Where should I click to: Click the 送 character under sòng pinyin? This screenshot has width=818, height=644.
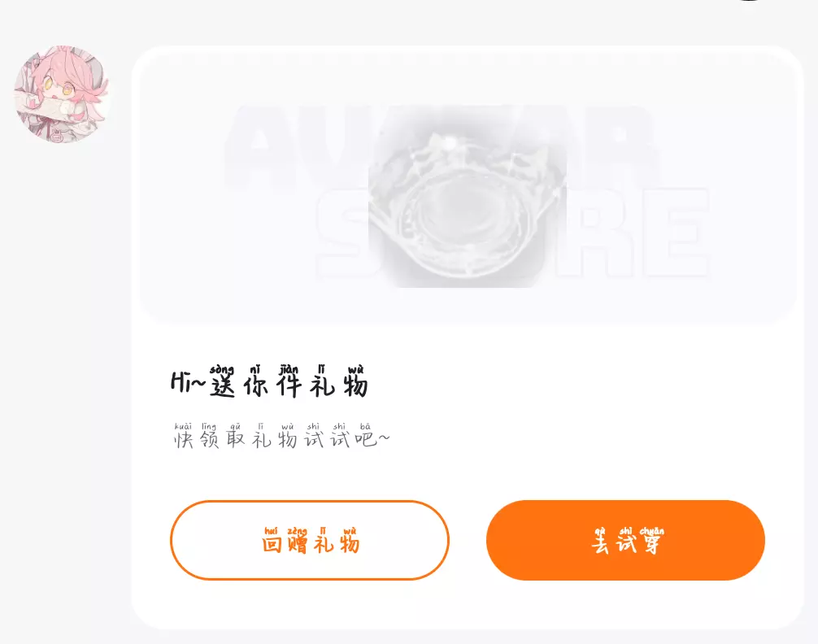[x=223, y=385]
